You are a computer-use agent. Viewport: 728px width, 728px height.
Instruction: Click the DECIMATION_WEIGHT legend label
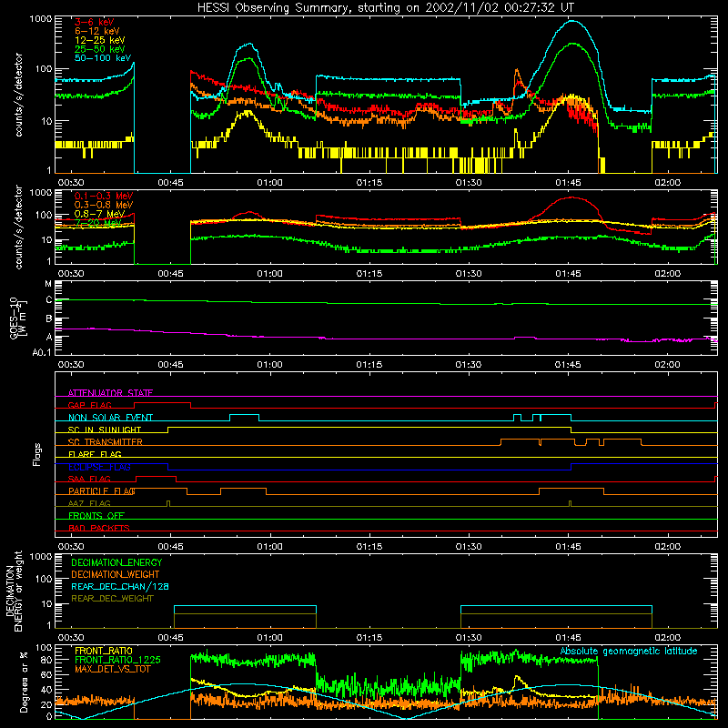pyautogui.click(x=116, y=574)
